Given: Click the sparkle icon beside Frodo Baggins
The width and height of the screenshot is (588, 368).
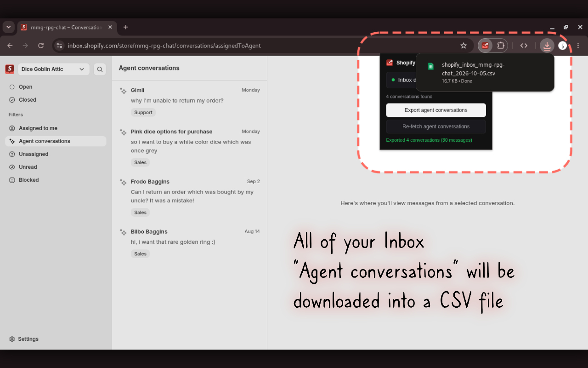Looking at the screenshot, I should click(x=123, y=182).
